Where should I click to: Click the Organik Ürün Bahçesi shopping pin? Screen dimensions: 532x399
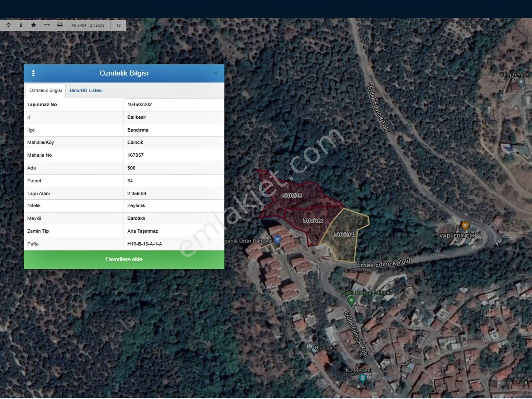(278, 240)
